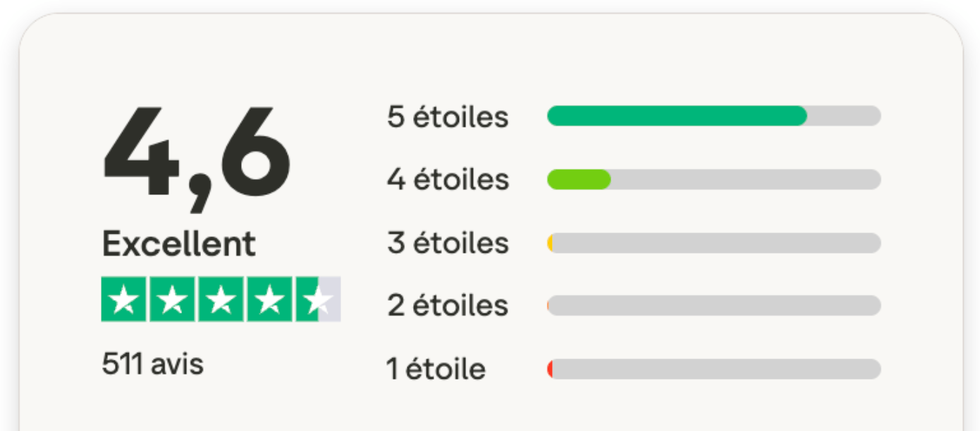This screenshot has height=431, width=980.
Task: Click the yellow tip of 3 étoiles bar
Action: pyautogui.click(x=550, y=243)
